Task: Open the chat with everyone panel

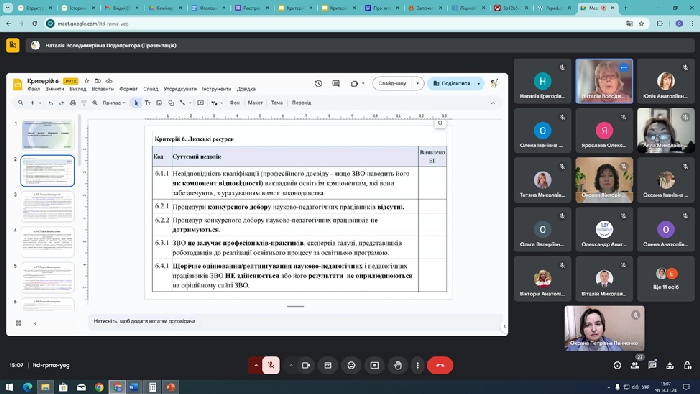Action: tap(652, 365)
